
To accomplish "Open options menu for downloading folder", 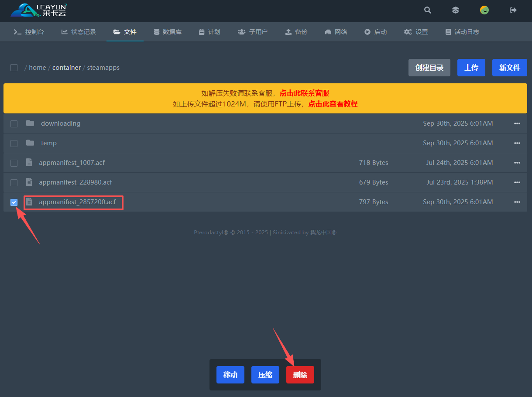I will [517, 123].
